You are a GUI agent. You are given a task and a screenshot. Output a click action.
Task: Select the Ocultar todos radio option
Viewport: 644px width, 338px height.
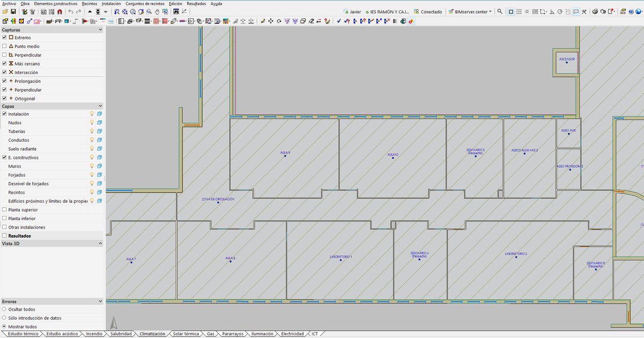point(4,309)
